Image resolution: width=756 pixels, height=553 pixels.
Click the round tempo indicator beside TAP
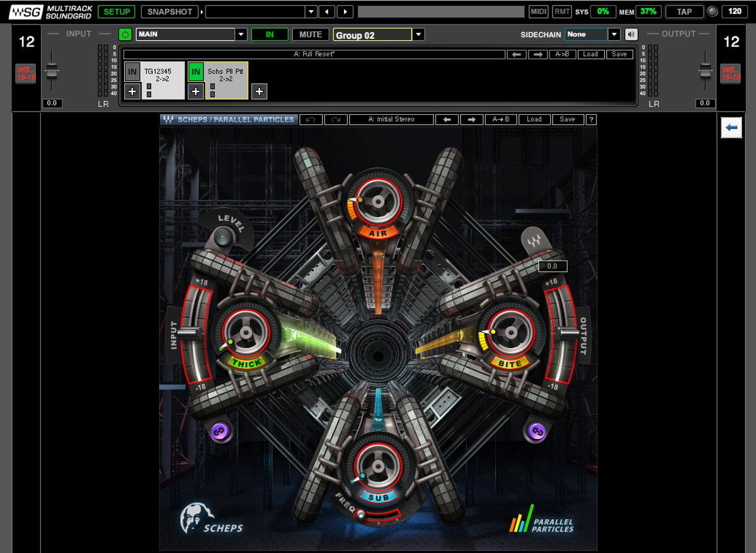pos(713,11)
